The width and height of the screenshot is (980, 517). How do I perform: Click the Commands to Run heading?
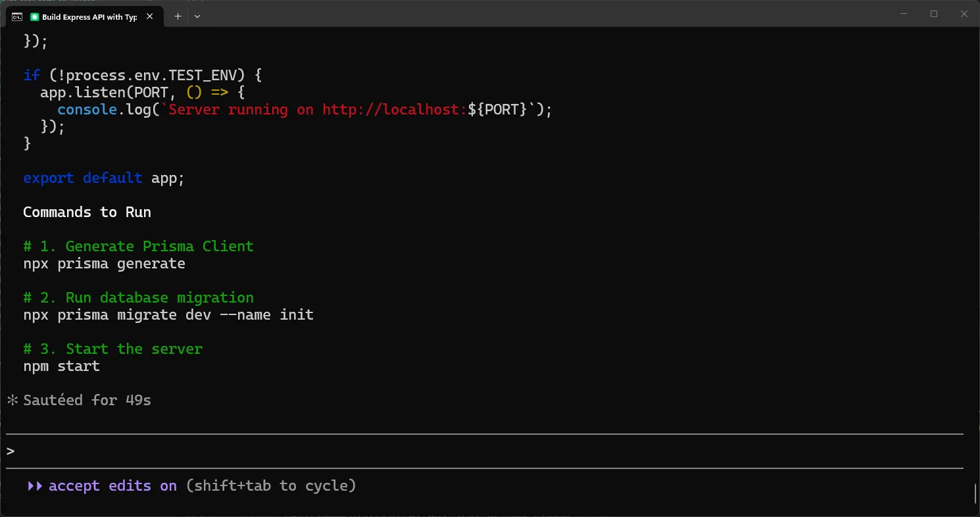point(87,212)
